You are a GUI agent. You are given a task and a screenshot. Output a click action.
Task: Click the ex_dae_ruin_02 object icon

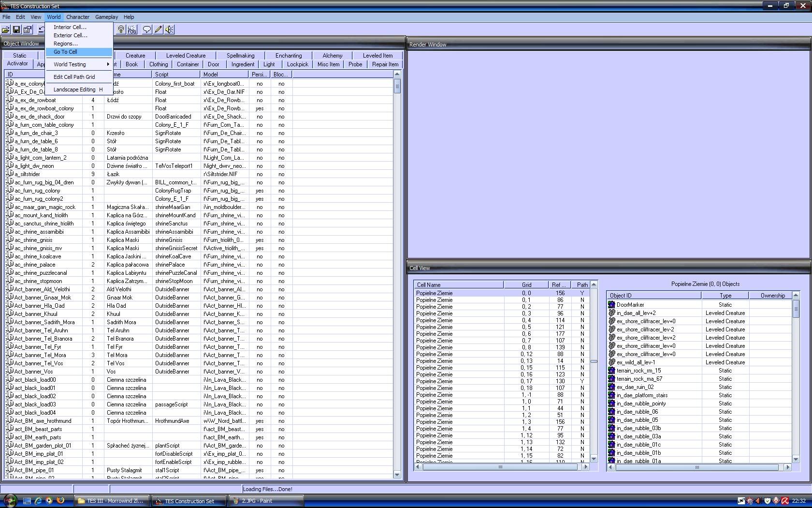point(611,387)
